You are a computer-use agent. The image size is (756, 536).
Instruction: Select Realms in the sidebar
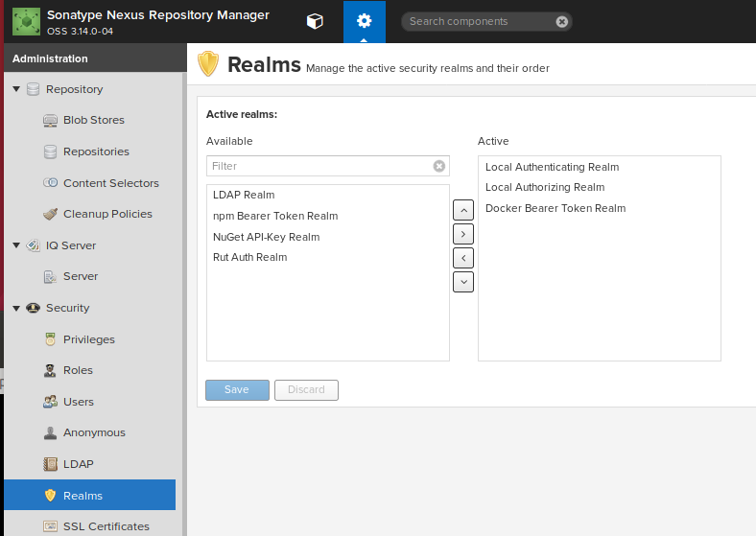89,495
